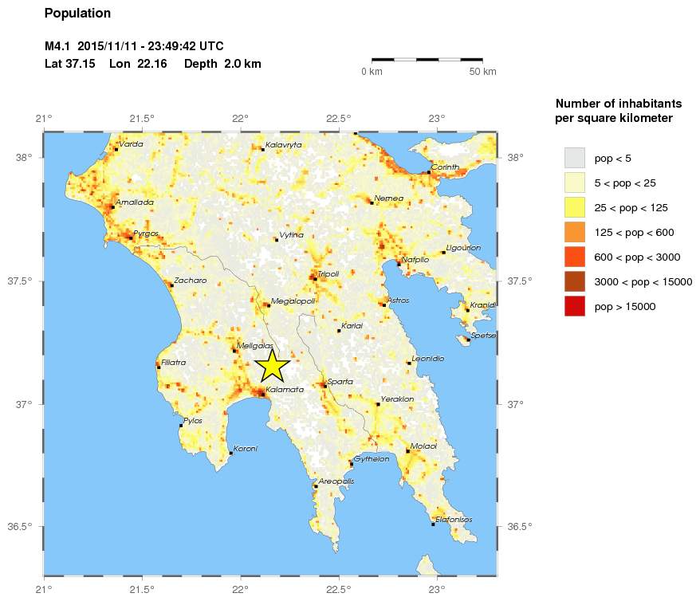Click the yellow earthquake epicenter star
Image resolution: width=700 pixels, height=601 pixels.
pos(272,366)
